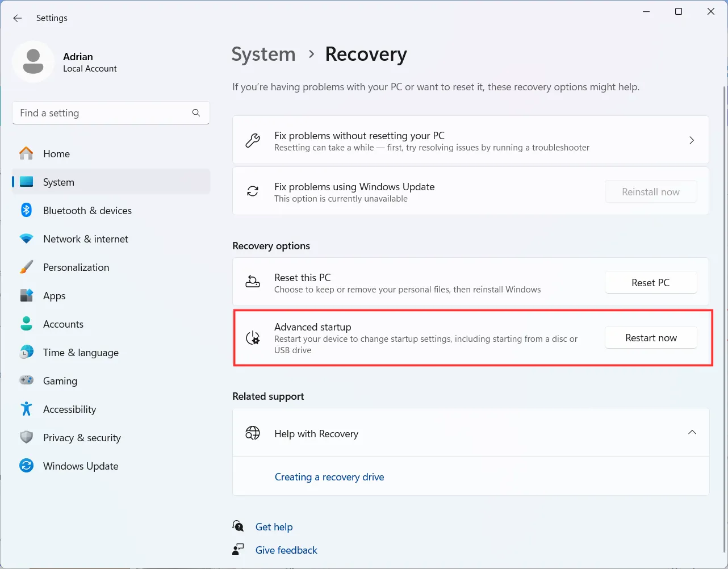
Task: Open Accounts settings
Action: tap(111, 324)
